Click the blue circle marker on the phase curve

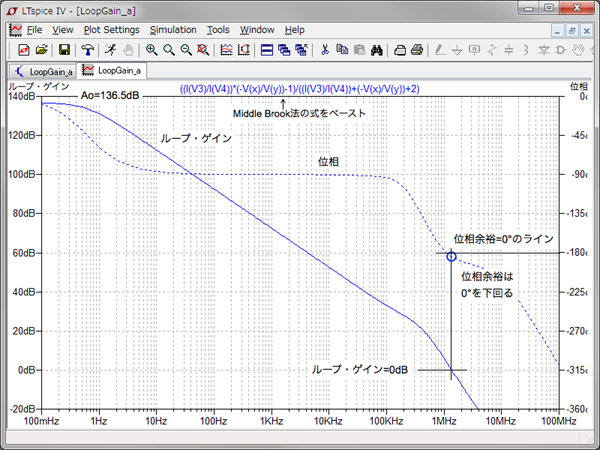(452, 258)
